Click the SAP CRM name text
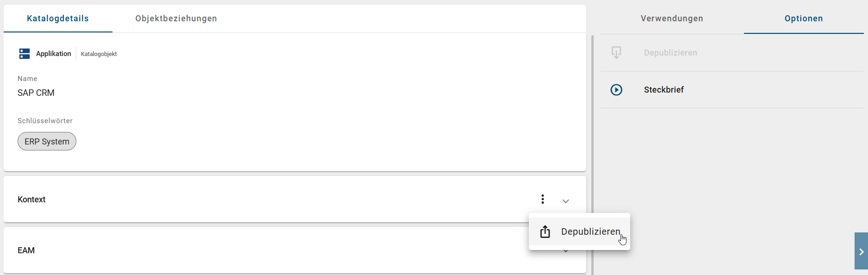Viewport: 868px width, 275px height. click(36, 93)
